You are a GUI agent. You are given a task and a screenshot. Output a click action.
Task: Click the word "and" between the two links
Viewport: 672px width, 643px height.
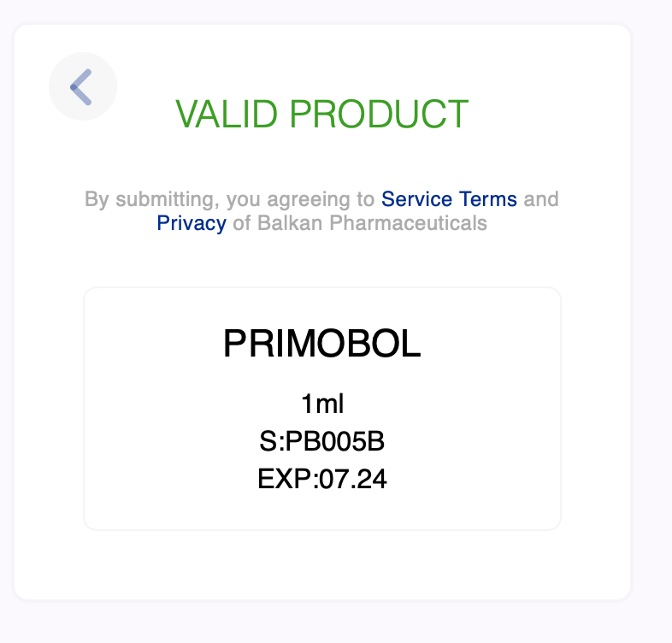coord(540,199)
